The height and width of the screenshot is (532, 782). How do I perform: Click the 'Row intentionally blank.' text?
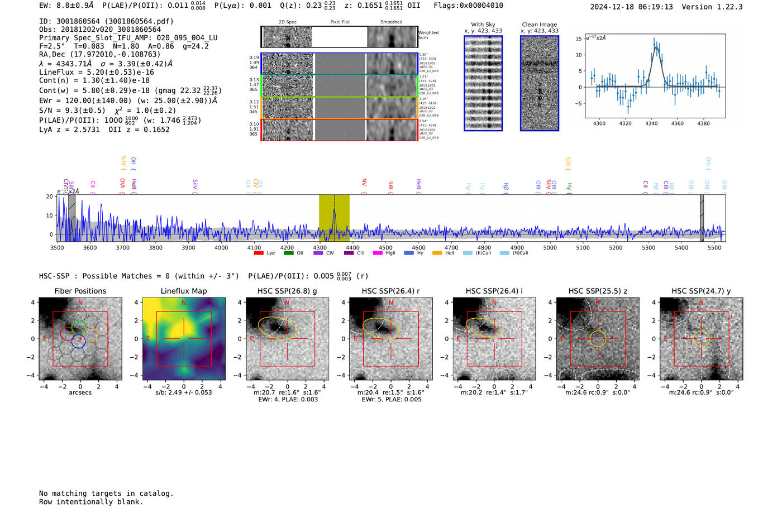pos(91,502)
